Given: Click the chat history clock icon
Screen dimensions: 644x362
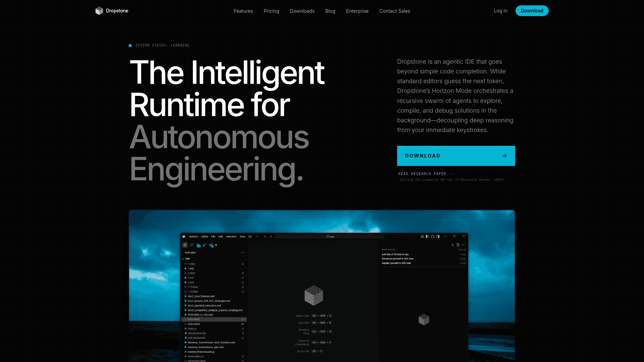Looking at the screenshot, I should (458, 245).
